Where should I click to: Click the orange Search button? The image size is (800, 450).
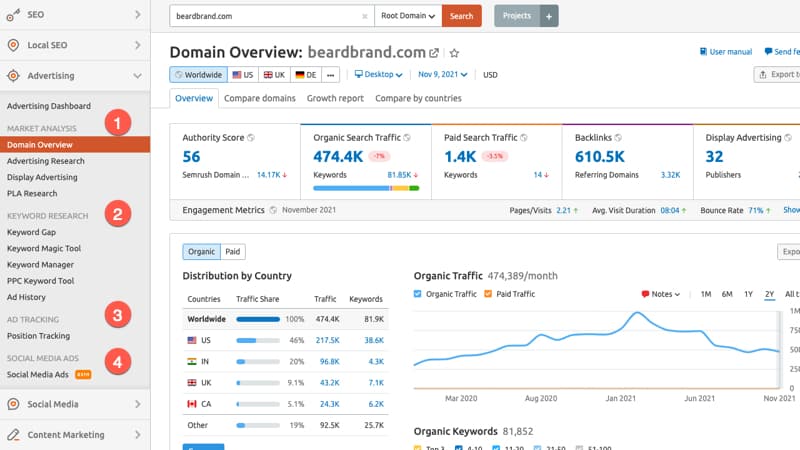coord(462,16)
